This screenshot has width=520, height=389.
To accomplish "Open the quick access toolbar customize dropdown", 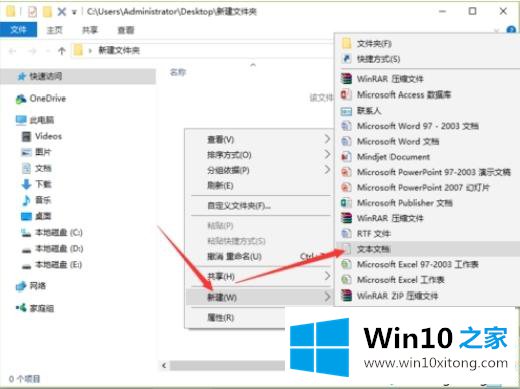I will tap(74, 12).
